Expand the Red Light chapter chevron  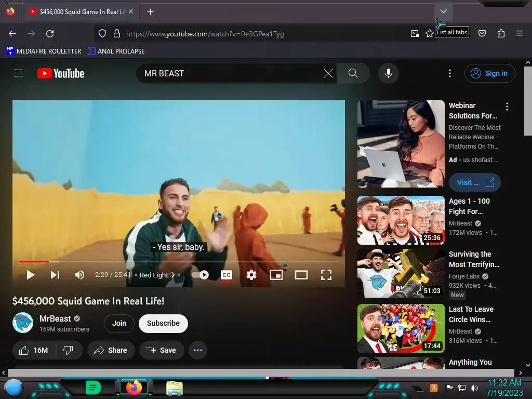[173, 275]
